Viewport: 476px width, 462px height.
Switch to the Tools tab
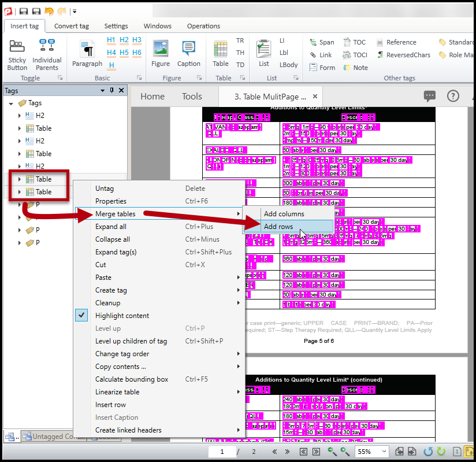click(x=192, y=97)
